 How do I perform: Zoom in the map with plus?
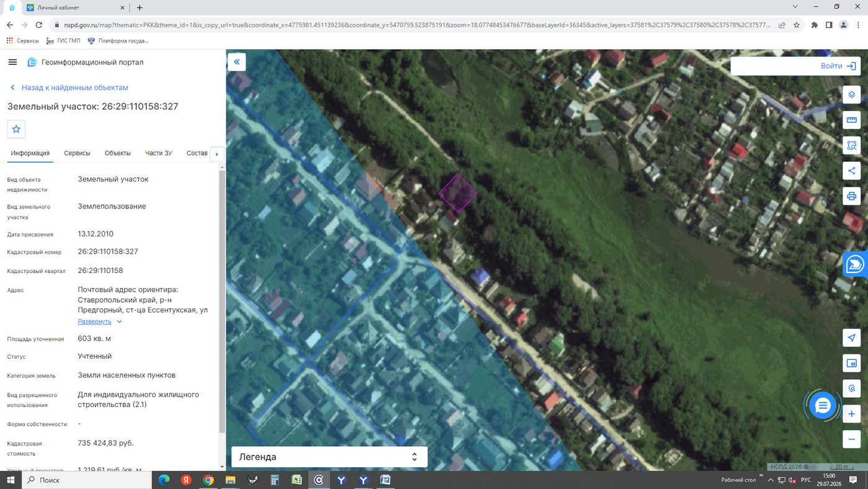point(851,414)
